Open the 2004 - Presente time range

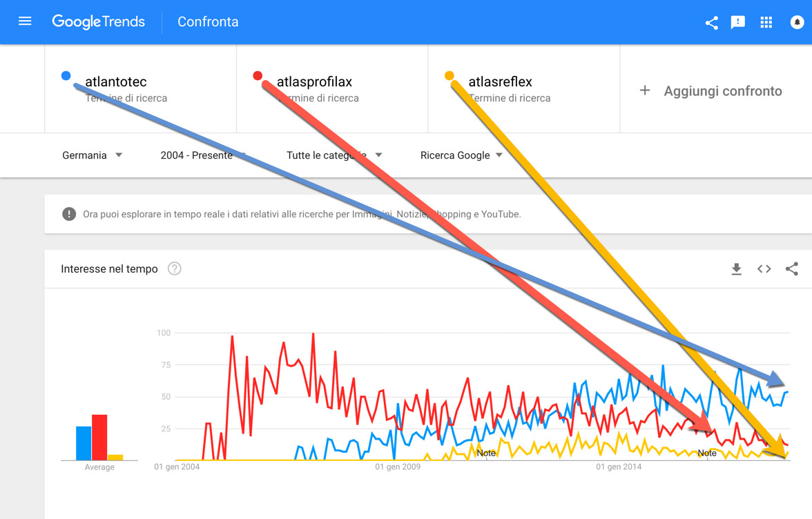coord(202,155)
